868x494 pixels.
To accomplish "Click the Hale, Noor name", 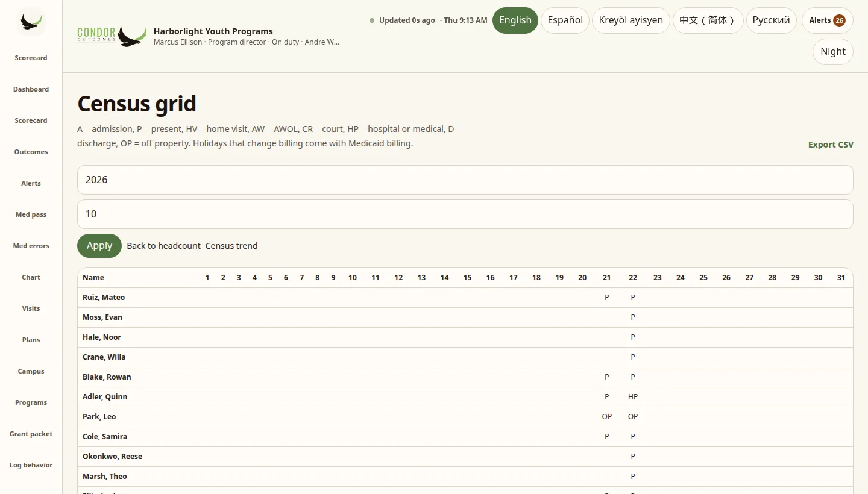I will (x=102, y=337).
